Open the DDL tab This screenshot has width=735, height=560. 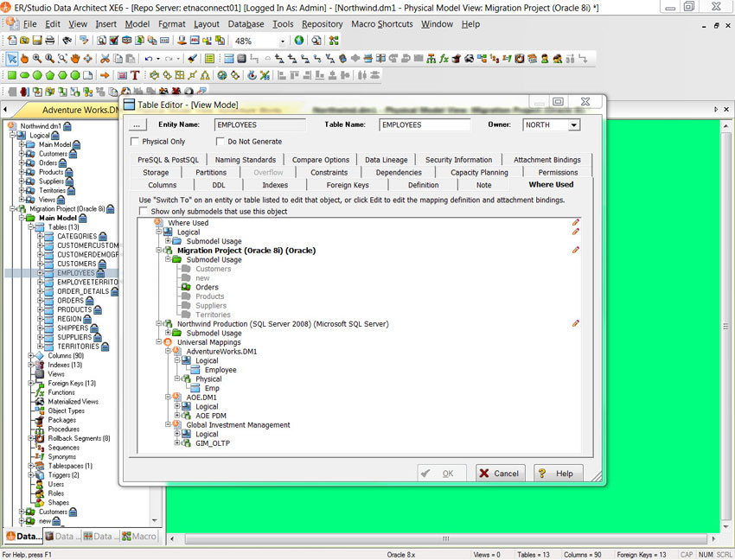point(219,185)
